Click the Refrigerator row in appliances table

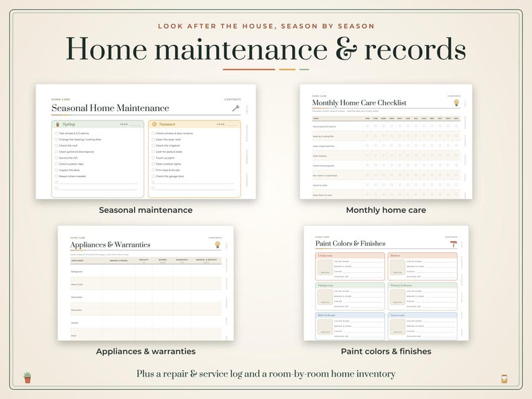(x=146, y=272)
